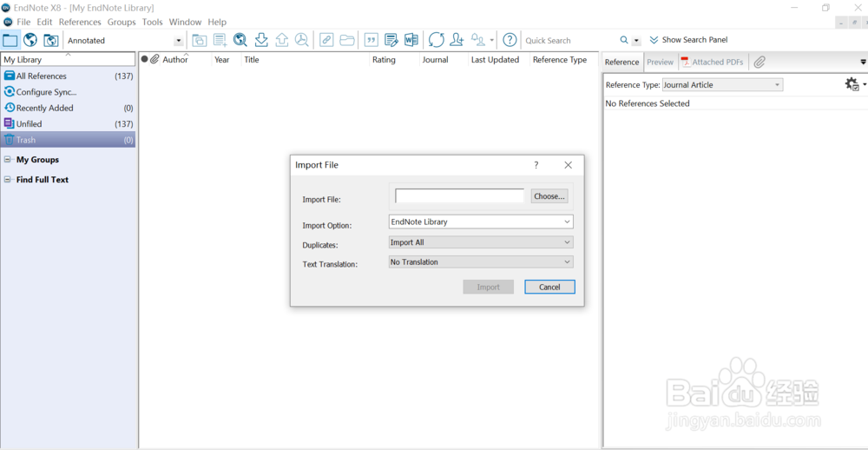Select the Trash group
Viewport: 868px width, 450px height.
click(x=68, y=140)
